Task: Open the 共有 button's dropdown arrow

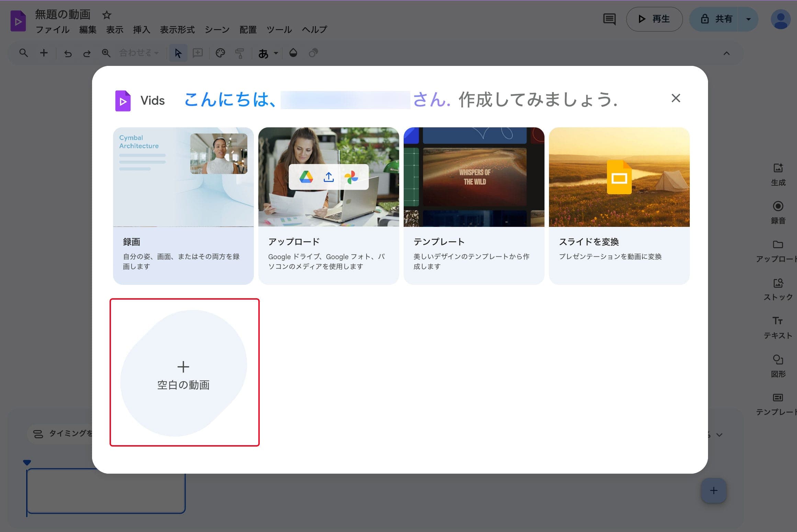Action: click(748, 19)
